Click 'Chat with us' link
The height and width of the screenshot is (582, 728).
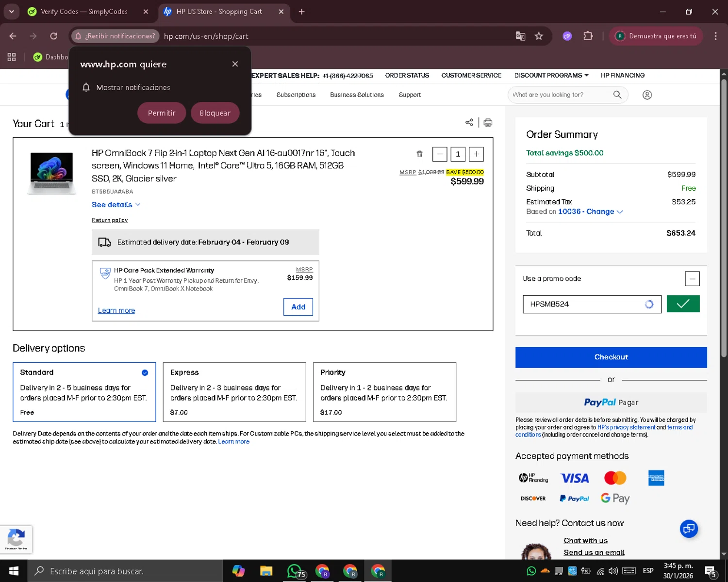(585, 541)
